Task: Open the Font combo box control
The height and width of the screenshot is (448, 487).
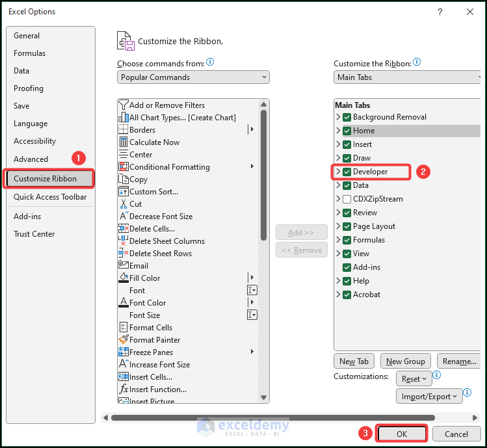Action: [252, 290]
